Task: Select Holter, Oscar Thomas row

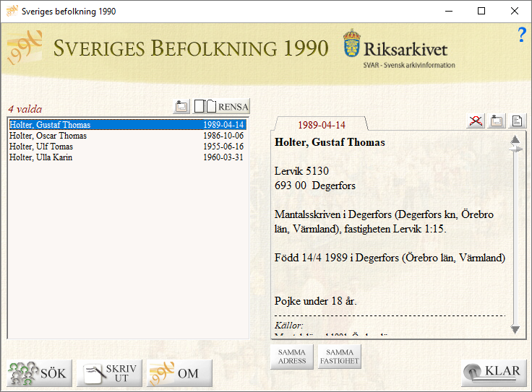Action: click(127, 136)
